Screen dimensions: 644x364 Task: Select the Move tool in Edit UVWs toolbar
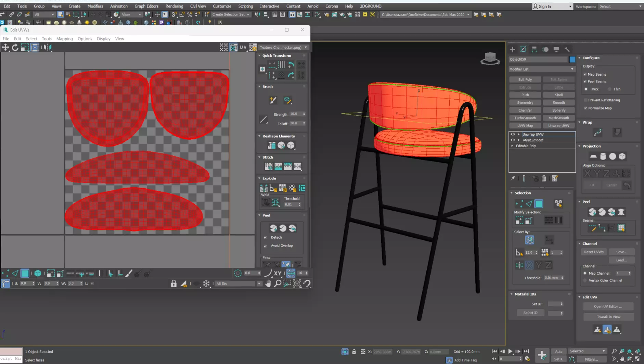click(x=5, y=47)
